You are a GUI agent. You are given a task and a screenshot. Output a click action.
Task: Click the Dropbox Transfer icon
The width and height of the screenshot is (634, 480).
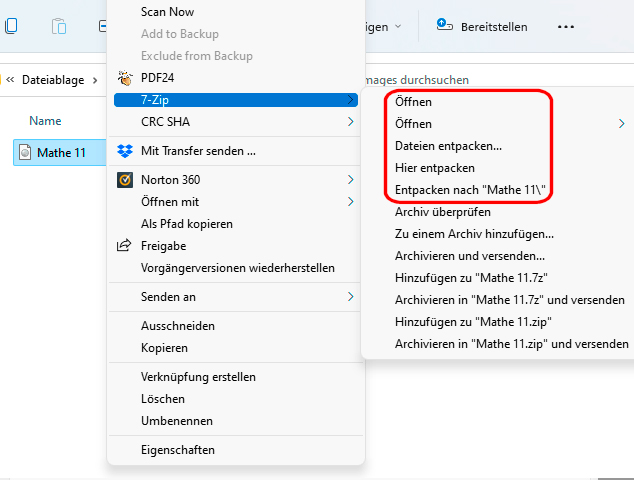pyautogui.click(x=125, y=152)
